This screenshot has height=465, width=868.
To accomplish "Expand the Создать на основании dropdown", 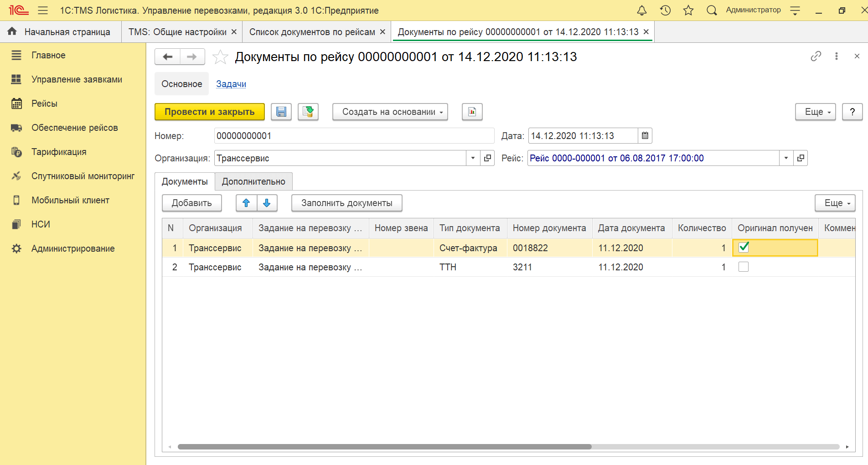I will point(390,112).
